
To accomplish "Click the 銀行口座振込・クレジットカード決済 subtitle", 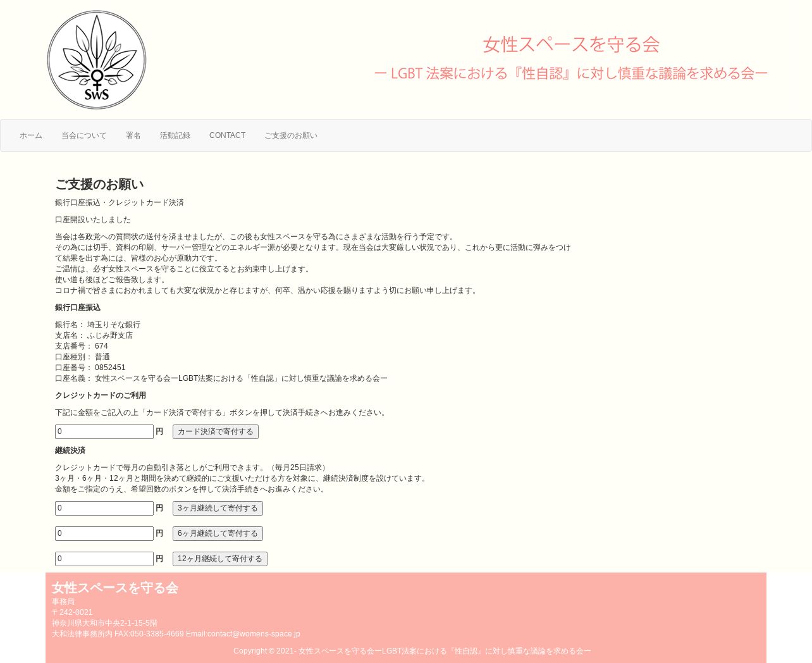I will (120, 202).
